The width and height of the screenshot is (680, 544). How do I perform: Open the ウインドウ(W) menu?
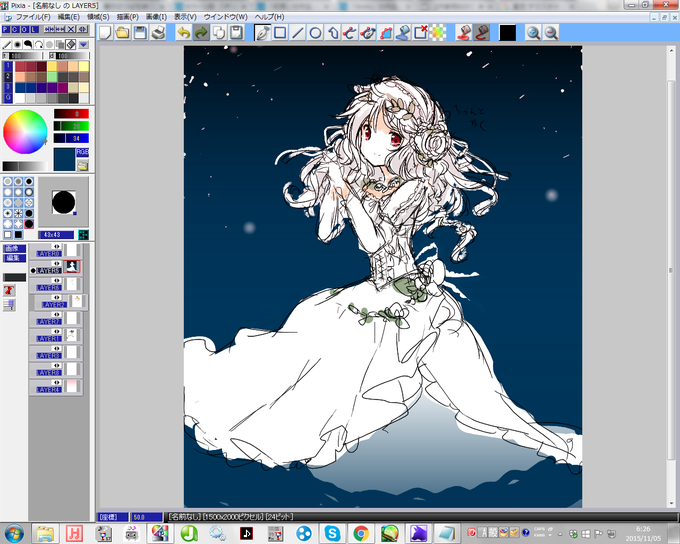point(226,17)
